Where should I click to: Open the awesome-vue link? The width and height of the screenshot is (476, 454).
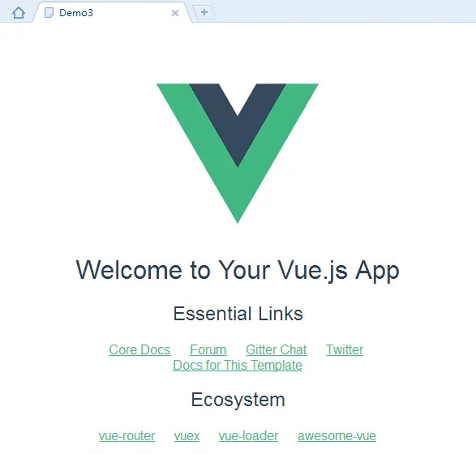[x=337, y=436]
